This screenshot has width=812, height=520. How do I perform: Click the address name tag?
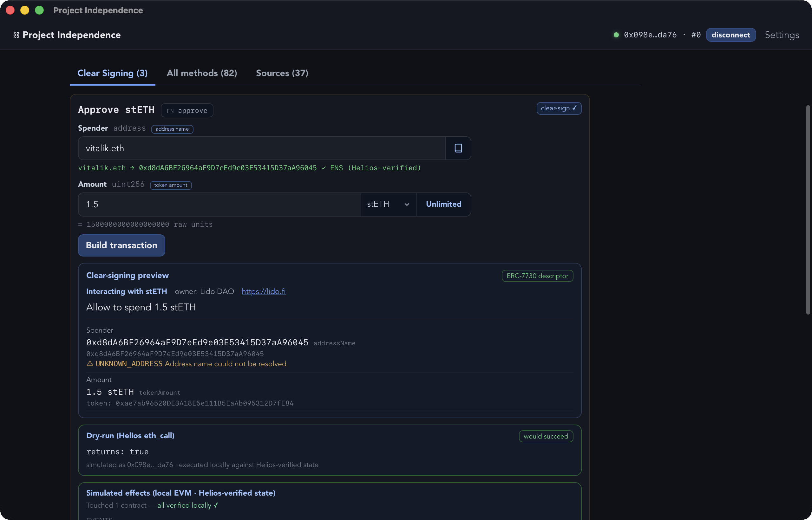pyautogui.click(x=172, y=129)
